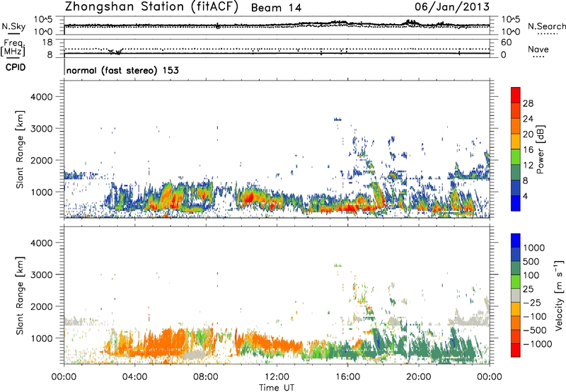Click the grey -25 to 25 Velocity segment
566x392 pixels.
point(516,295)
